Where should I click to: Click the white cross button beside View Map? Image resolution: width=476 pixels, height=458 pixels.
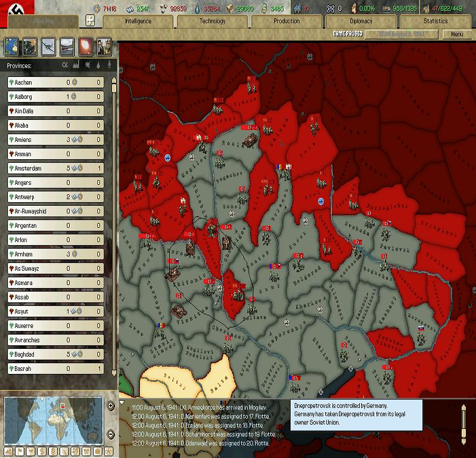(90, 21)
